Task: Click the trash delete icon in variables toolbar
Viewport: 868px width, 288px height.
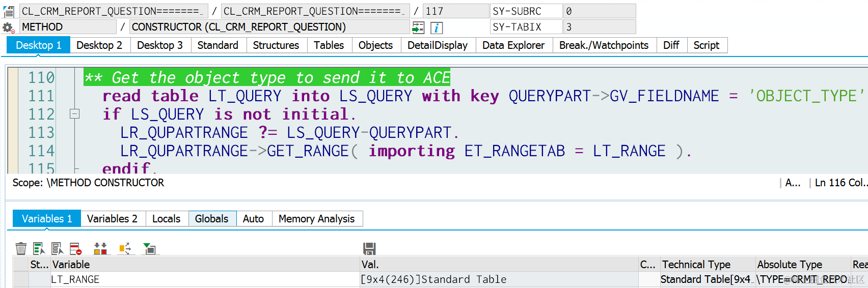Action: pyautogui.click(x=21, y=248)
